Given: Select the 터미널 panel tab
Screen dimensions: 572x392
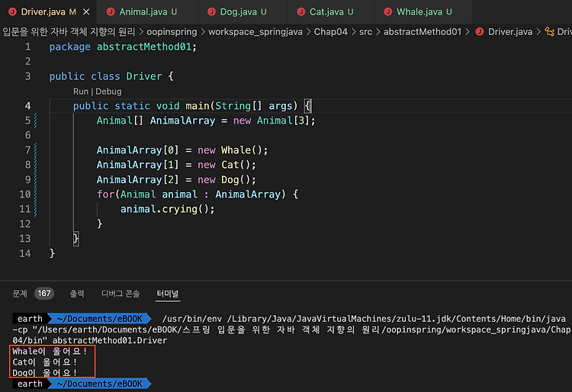Looking at the screenshot, I should click(168, 294).
